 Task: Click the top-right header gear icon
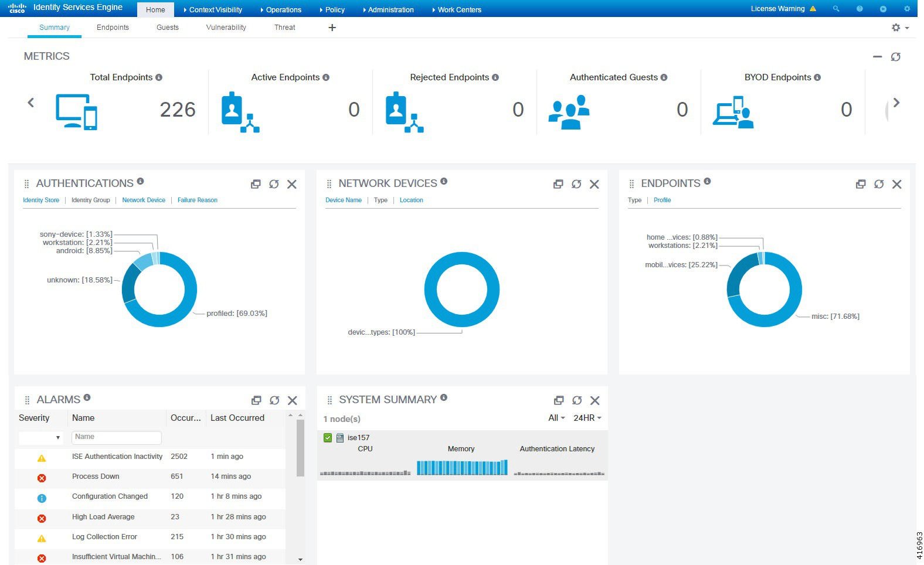906,9
